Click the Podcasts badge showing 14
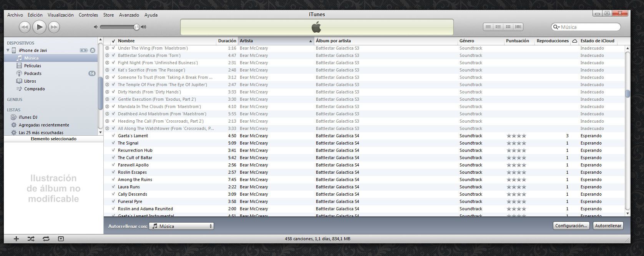 [x=92, y=73]
